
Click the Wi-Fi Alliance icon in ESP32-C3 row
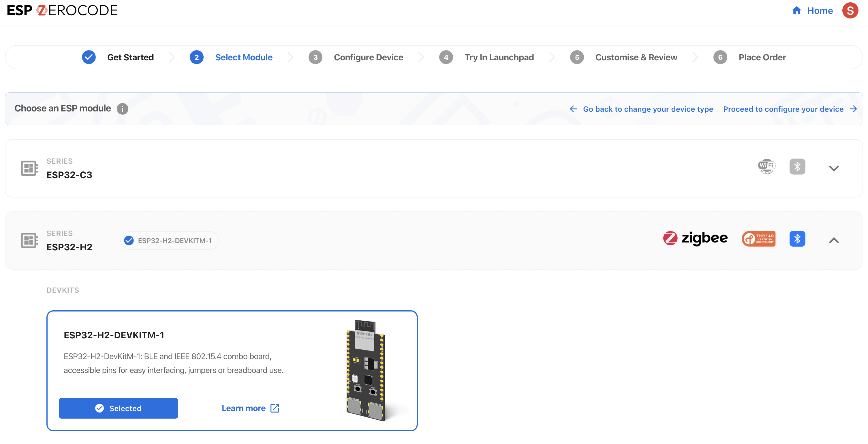(x=766, y=166)
